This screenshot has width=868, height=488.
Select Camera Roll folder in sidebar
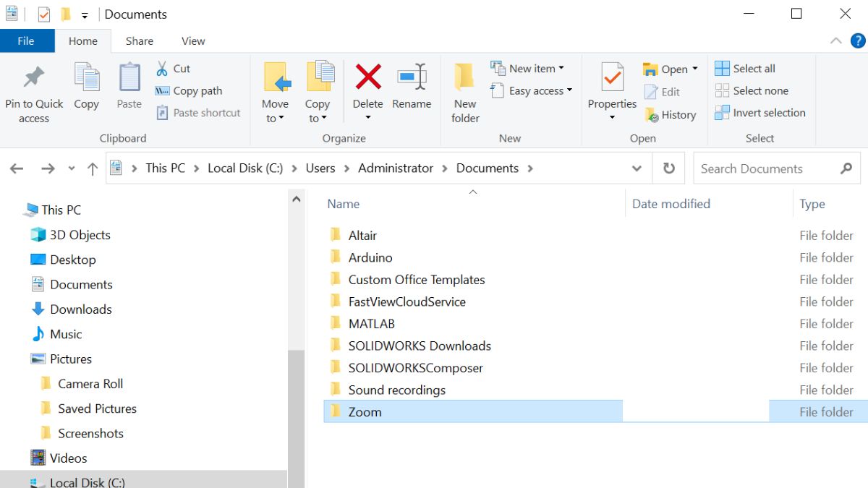(x=82, y=384)
